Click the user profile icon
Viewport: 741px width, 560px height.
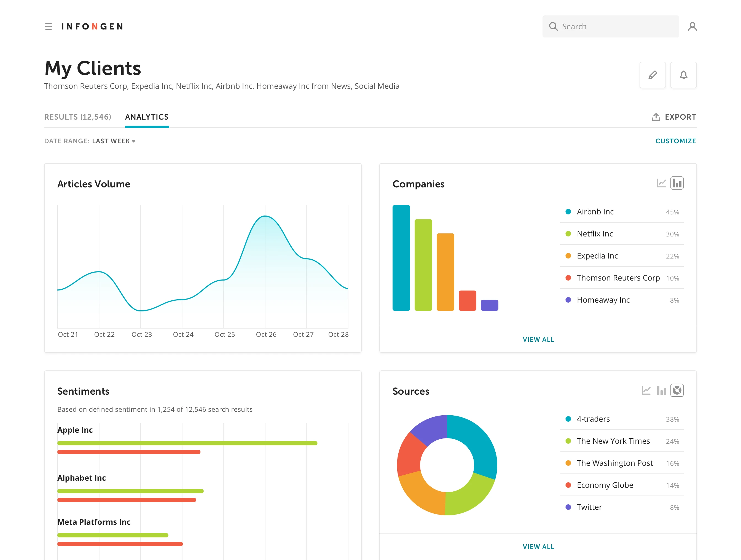click(x=692, y=26)
